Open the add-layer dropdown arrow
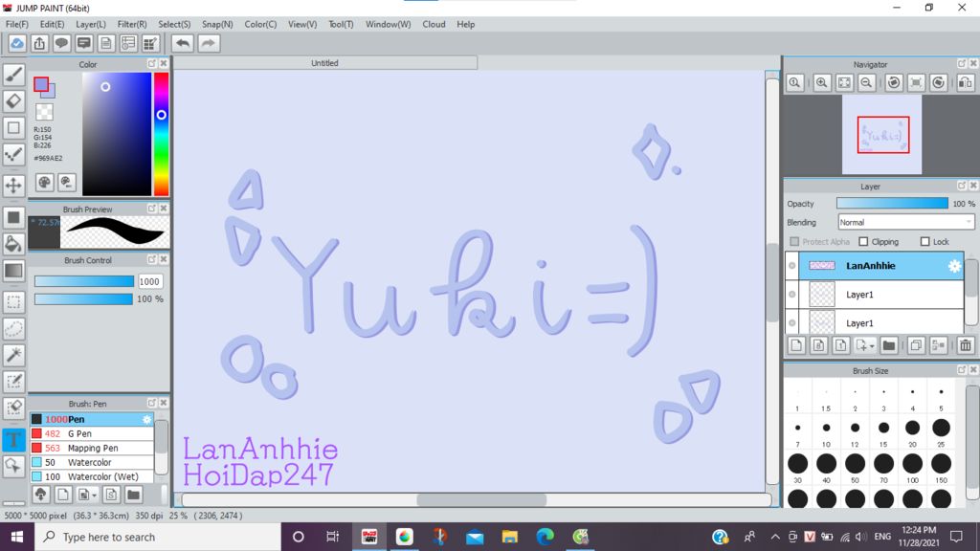980x551 pixels. 872,345
